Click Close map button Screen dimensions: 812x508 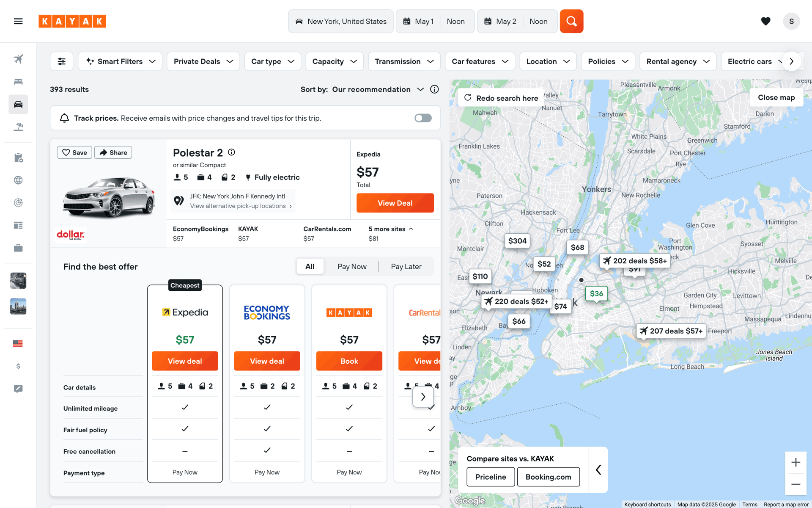[776, 97]
